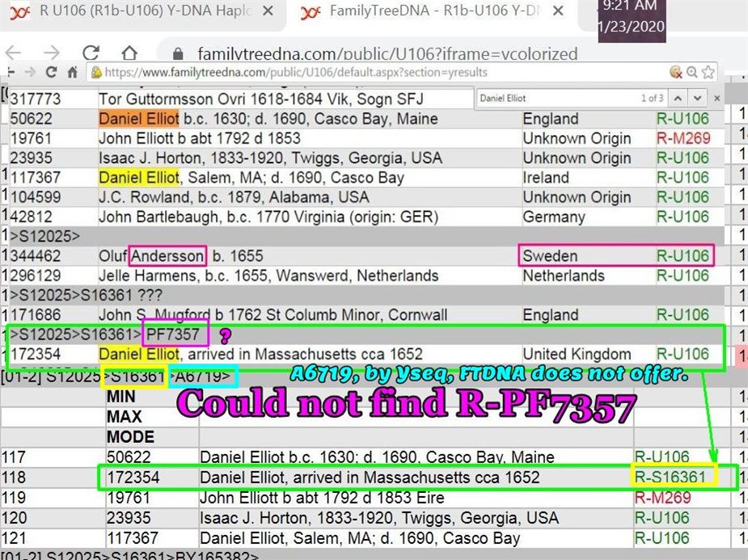
Task: Click the inner browser refresh icon
Action: pos(52,72)
